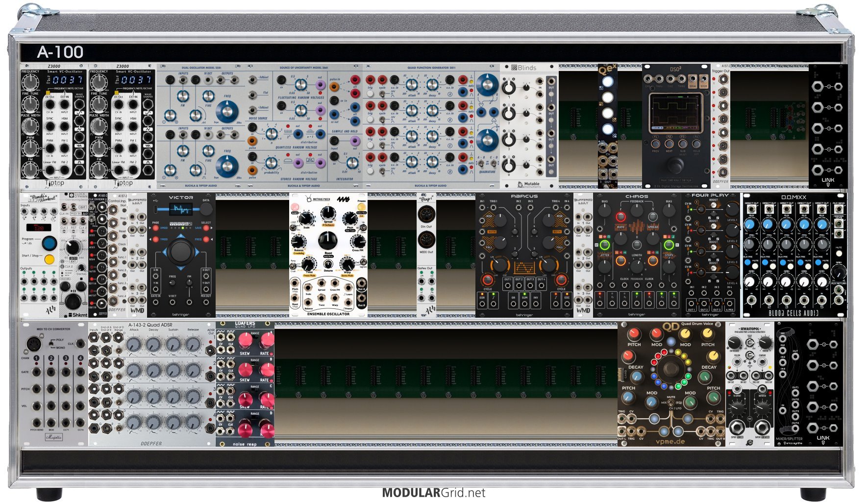Click the MIDI Out socket on Pexp-1
The width and height of the screenshot is (868, 503).
(426, 240)
